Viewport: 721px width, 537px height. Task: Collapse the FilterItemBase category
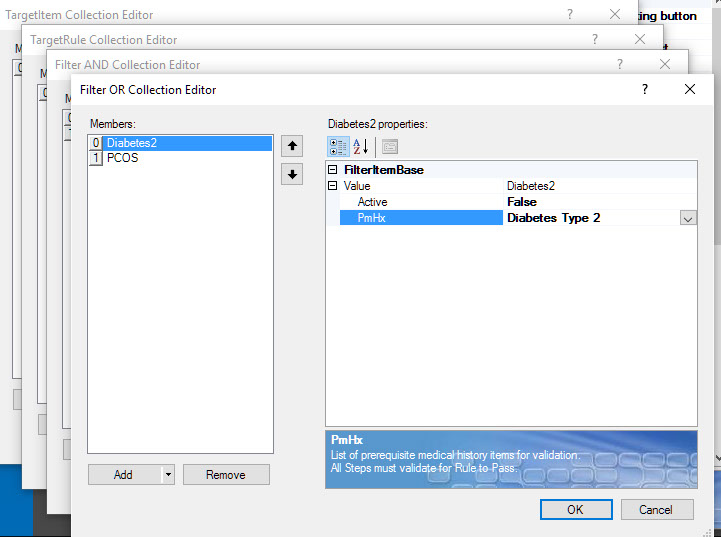tap(333, 170)
